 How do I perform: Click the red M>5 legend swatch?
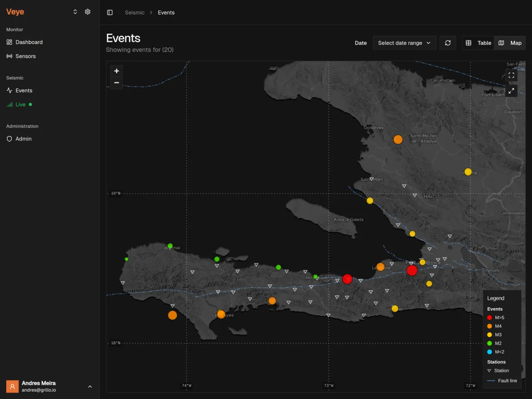tap(489, 317)
